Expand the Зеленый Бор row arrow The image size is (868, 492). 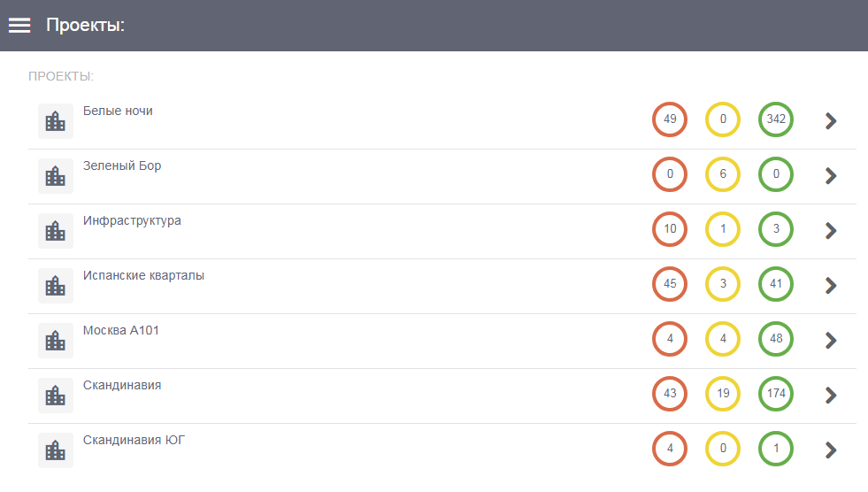(830, 175)
